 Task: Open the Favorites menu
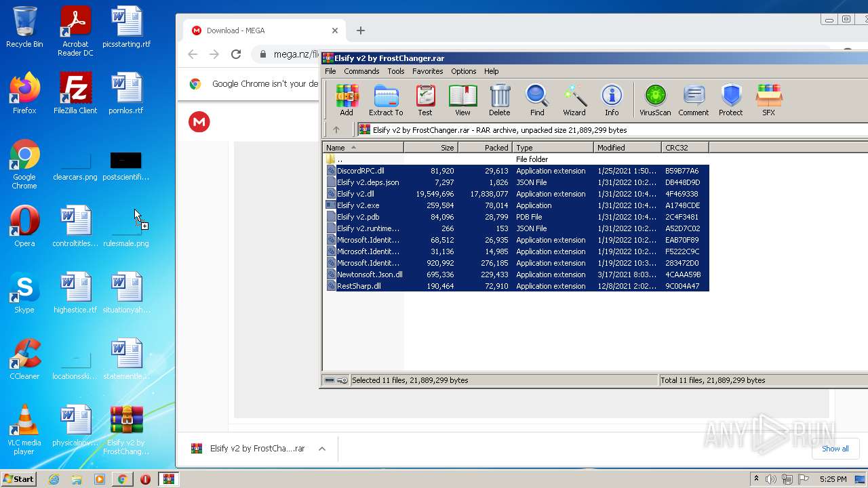pos(428,71)
